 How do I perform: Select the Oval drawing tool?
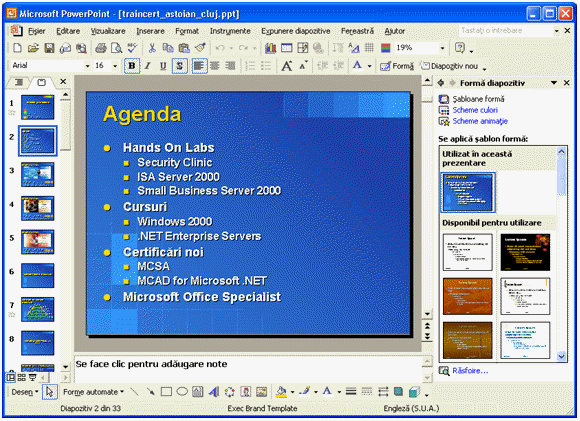pos(182,391)
